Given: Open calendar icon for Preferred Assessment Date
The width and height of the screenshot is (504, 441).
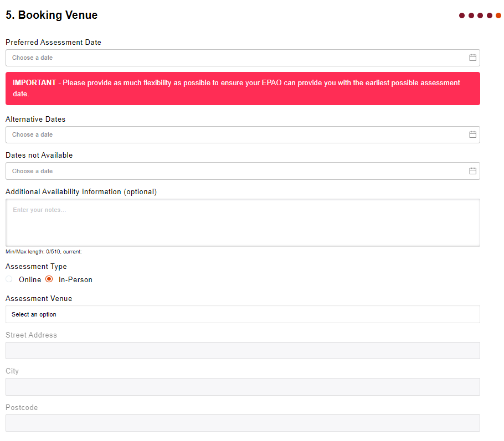Looking at the screenshot, I should [472, 58].
